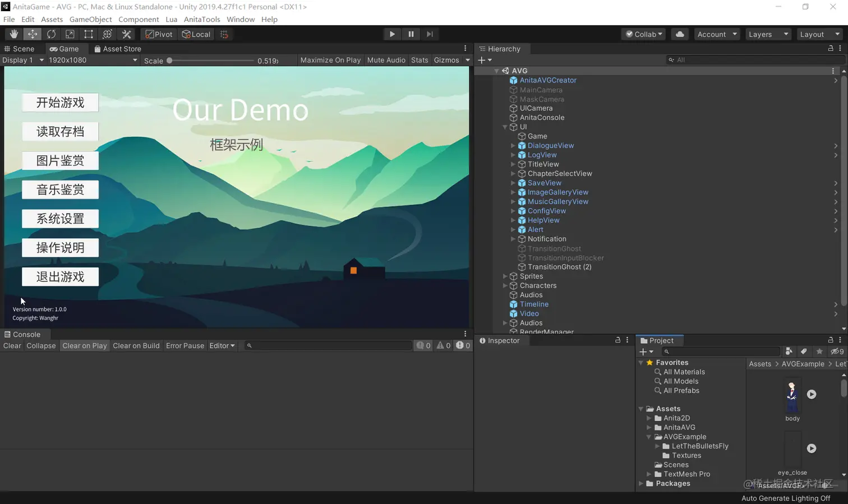The image size is (848, 504).
Task: Click the Game view Scale slider
Action: coord(211,61)
